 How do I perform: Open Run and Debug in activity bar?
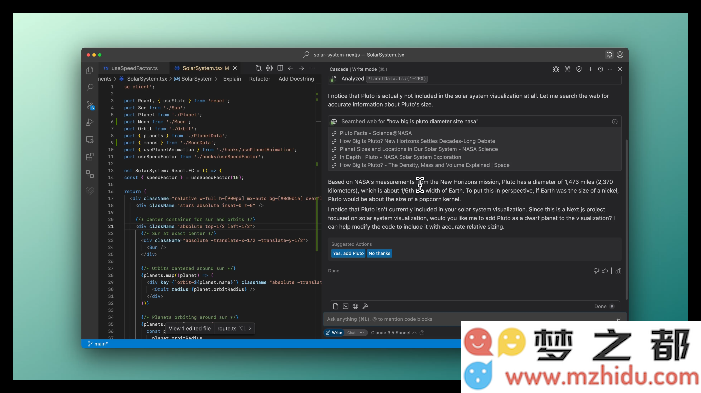(90, 122)
